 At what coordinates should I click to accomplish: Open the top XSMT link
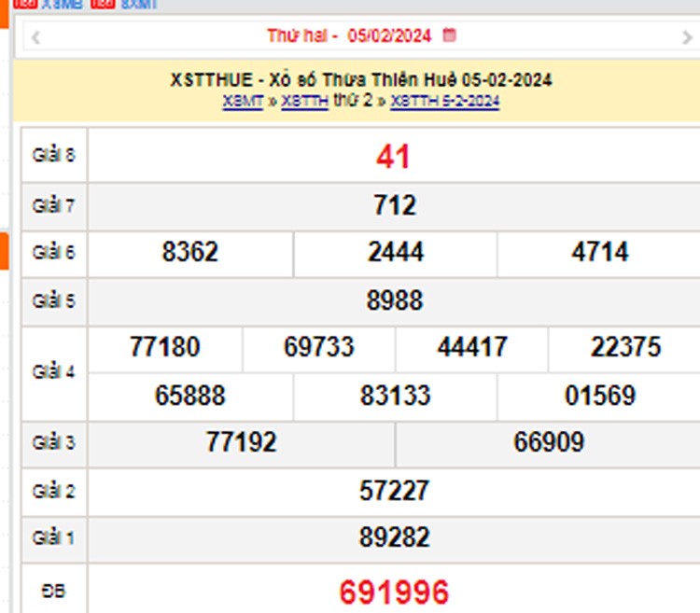(x=139, y=4)
